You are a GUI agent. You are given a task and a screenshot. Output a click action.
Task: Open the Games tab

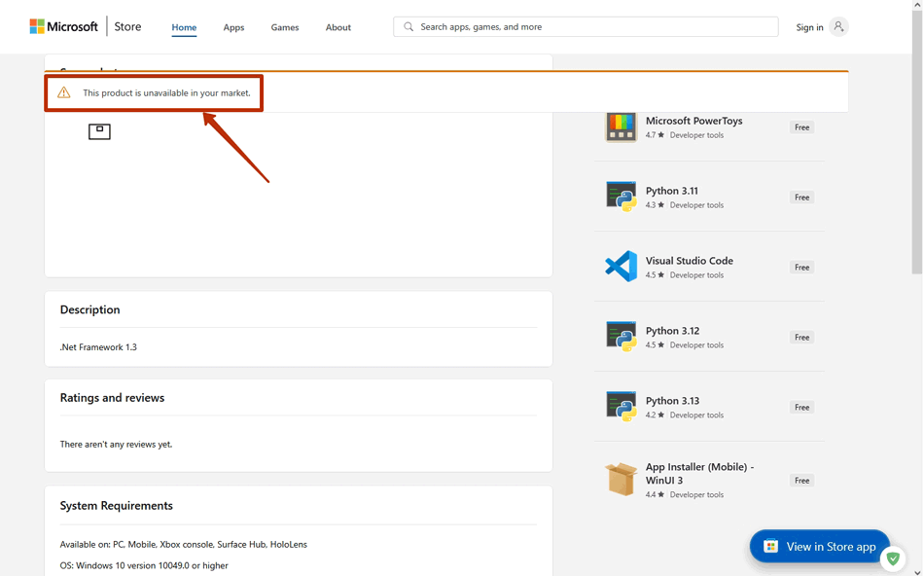point(285,27)
